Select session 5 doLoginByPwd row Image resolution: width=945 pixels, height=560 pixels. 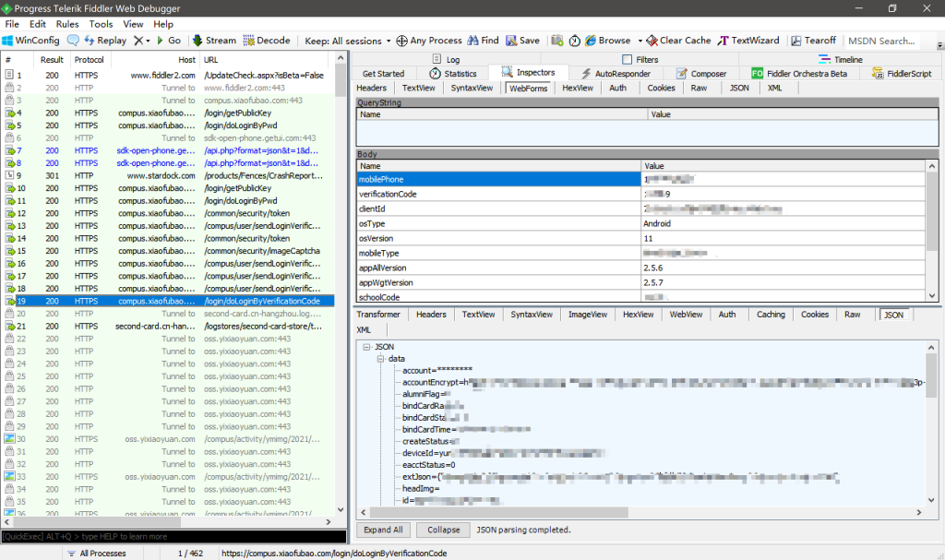168,125
